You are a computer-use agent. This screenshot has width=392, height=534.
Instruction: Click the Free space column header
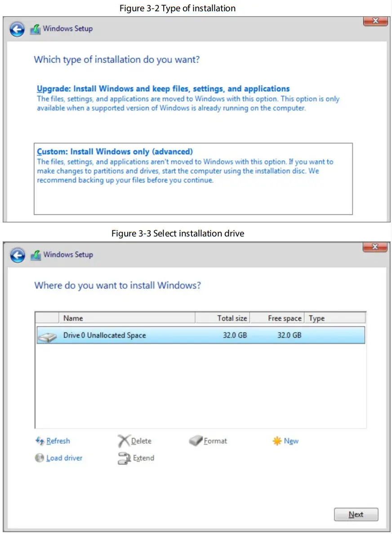tap(277, 318)
